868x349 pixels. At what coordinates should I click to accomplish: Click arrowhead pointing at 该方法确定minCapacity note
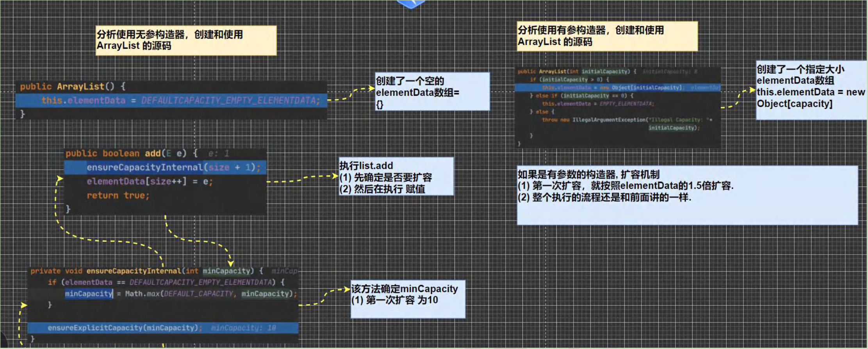click(347, 289)
